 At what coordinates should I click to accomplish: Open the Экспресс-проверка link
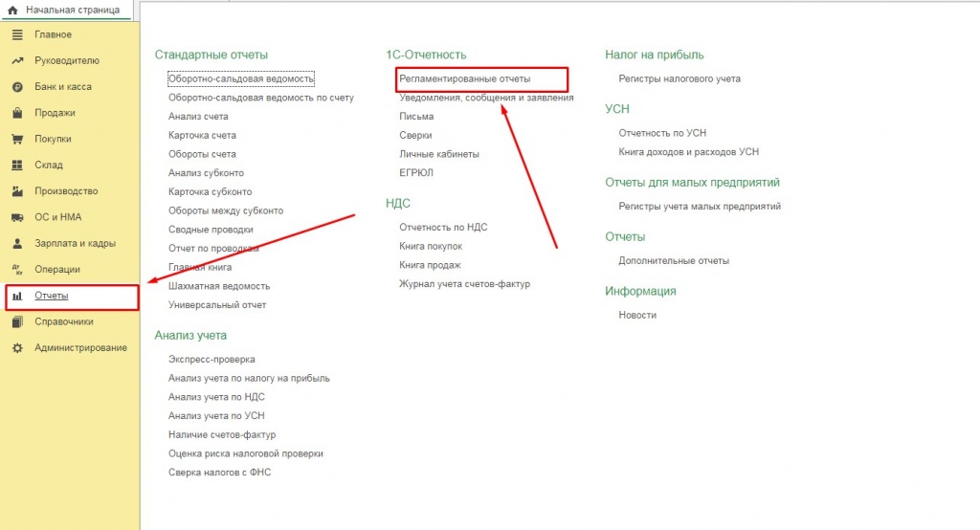click(x=212, y=360)
